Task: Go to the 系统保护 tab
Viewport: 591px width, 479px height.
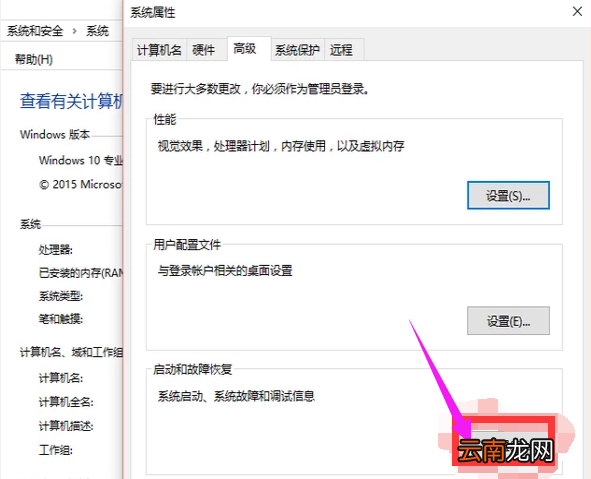Action: [297, 50]
